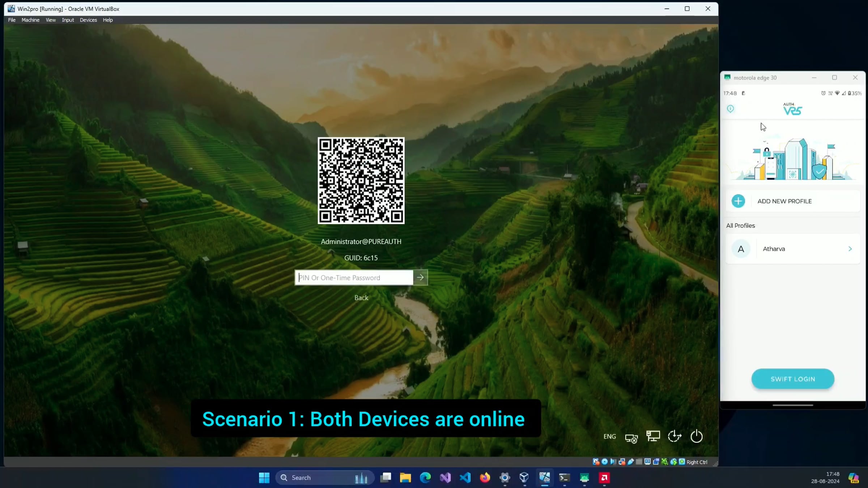Image resolution: width=868 pixels, height=488 pixels.
Task: Click the optical disk indicator in VirtualBox status bar
Action: point(604,462)
